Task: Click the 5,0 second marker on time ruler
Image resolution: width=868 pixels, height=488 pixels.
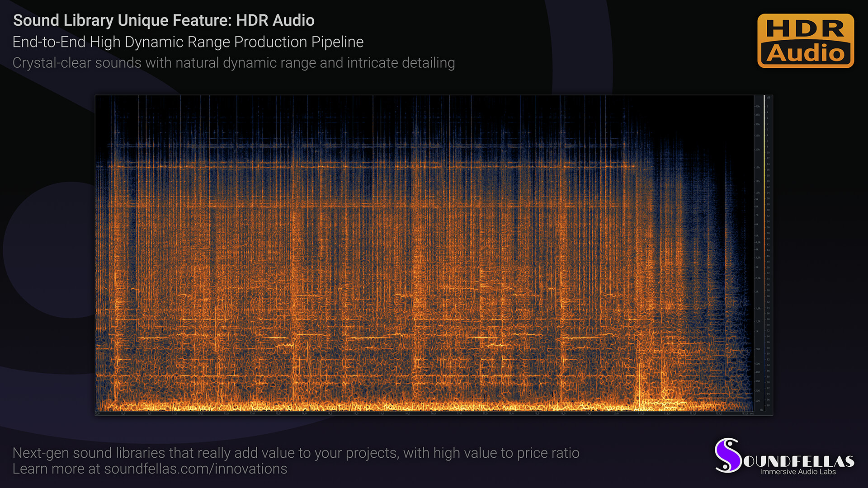Action: point(356,413)
